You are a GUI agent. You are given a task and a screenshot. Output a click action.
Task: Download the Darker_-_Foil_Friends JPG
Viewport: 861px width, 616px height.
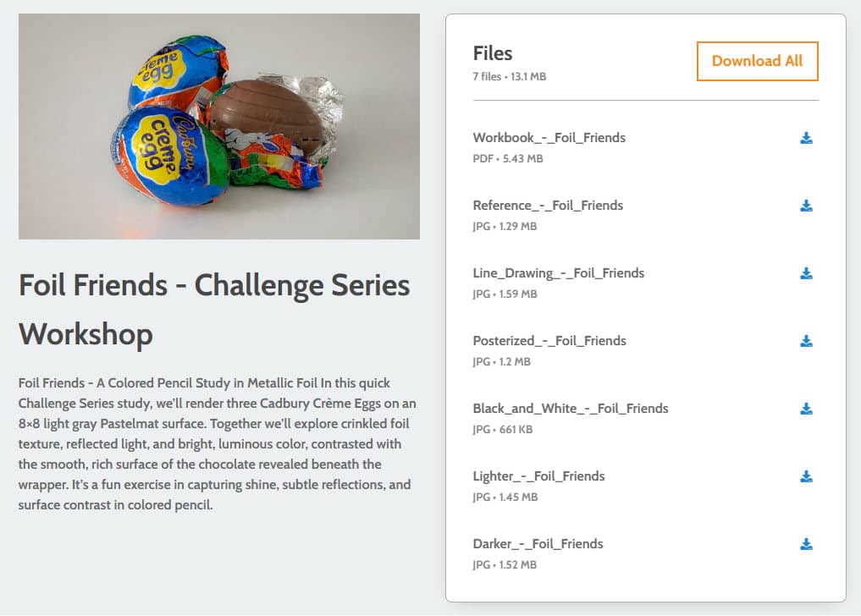806,544
